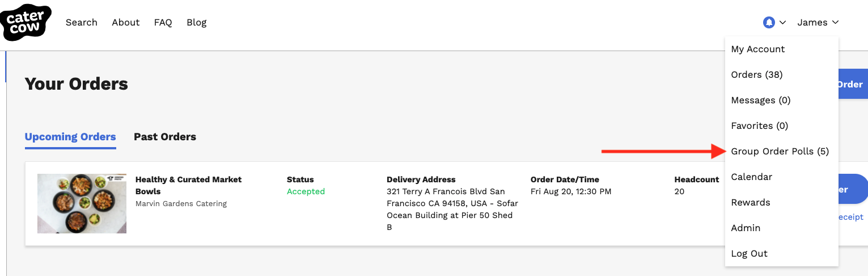Open the Market Bowls order thumbnail
Screen dimensions: 868x276
82,203
